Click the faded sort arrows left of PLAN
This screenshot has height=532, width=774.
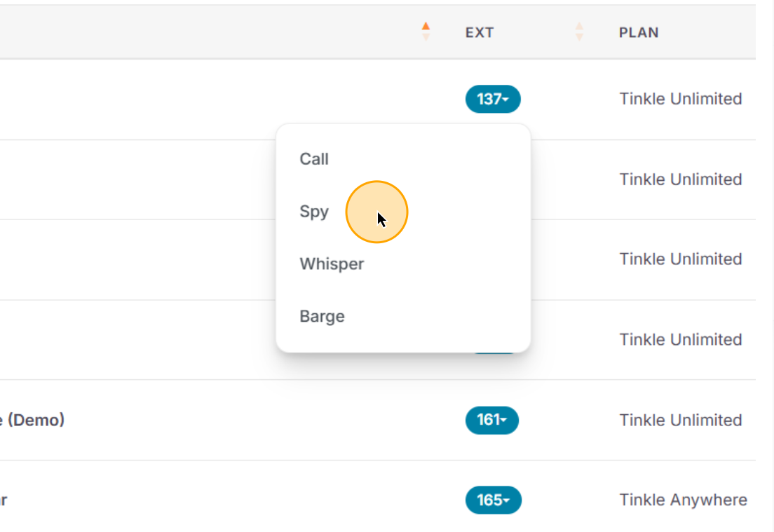click(x=580, y=32)
